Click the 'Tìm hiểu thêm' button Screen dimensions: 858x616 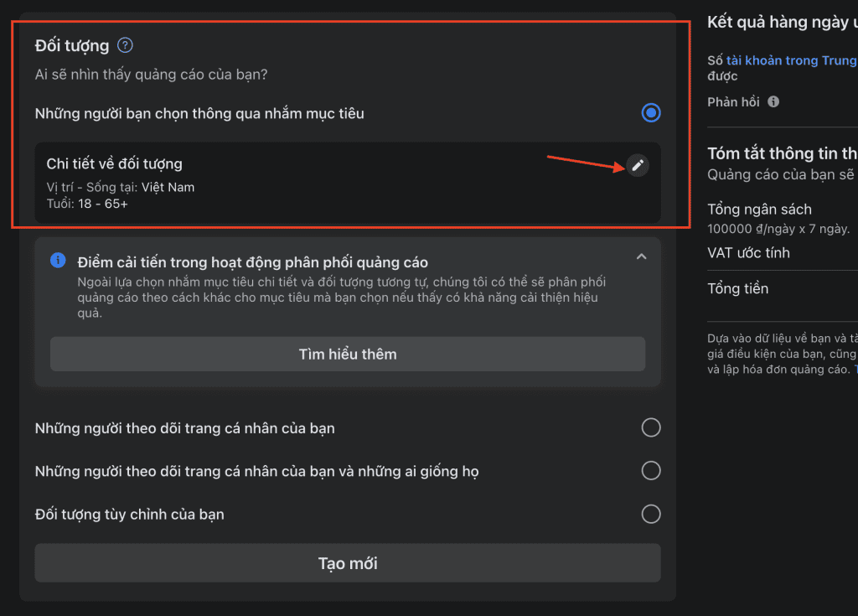tap(348, 355)
